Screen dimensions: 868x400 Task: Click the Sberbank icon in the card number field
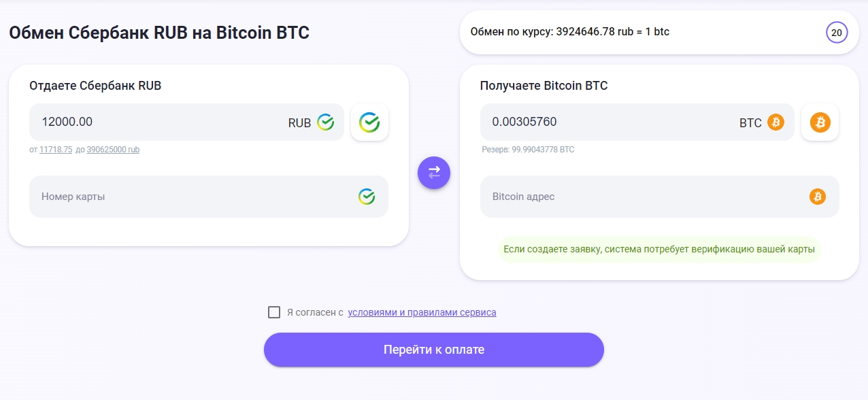coord(367,197)
